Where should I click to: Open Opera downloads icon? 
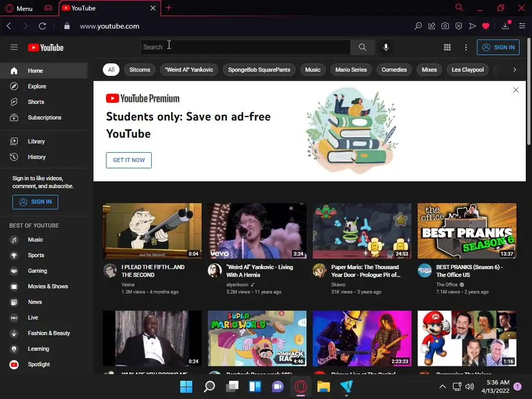(x=505, y=26)
